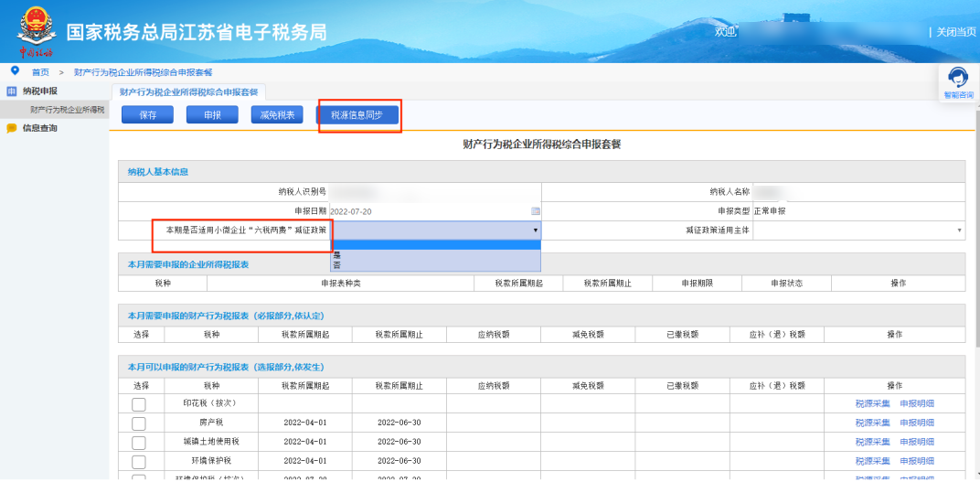Click the 纳税申报 grid icon in sidebar
This screenshot has width=980, height=482.
[11, 91]
